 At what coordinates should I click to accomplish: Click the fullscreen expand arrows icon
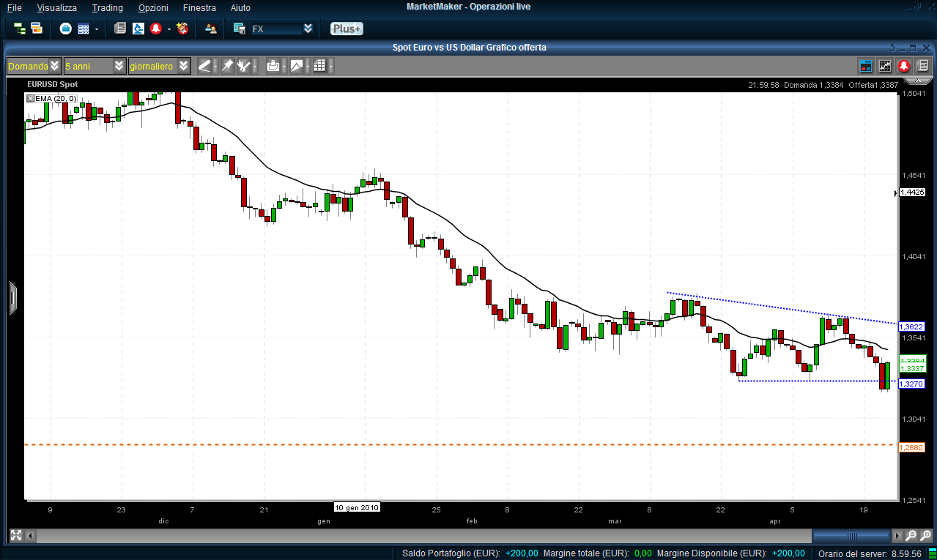coord(16,535)
